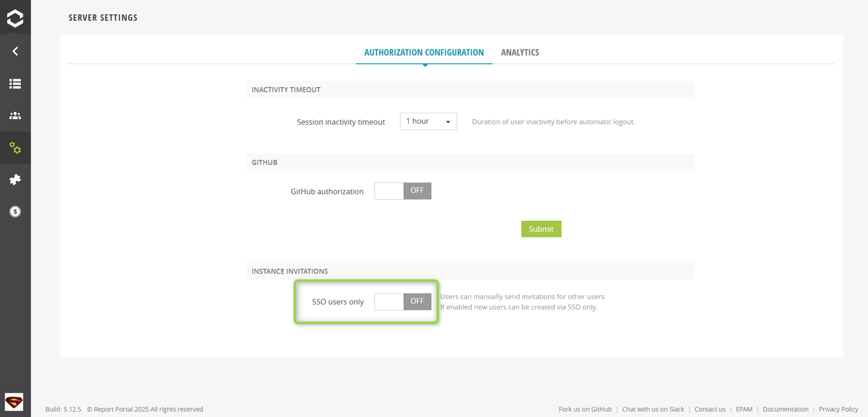Viewport: 868px width, 417px height.
Task: Click the automatic logout duration description
Action: point(554,122)
